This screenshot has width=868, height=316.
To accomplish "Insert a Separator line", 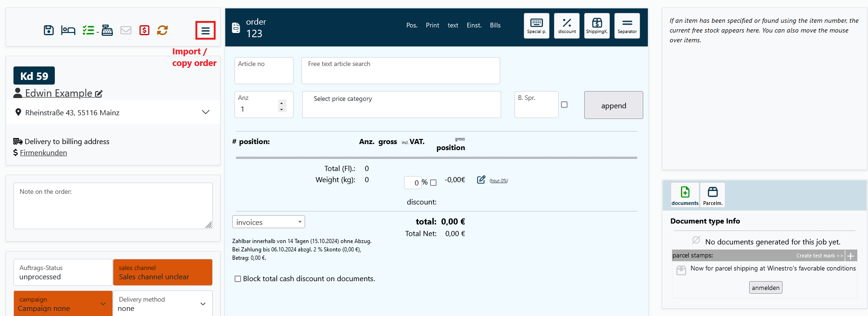I will click(x=627, y=26).
